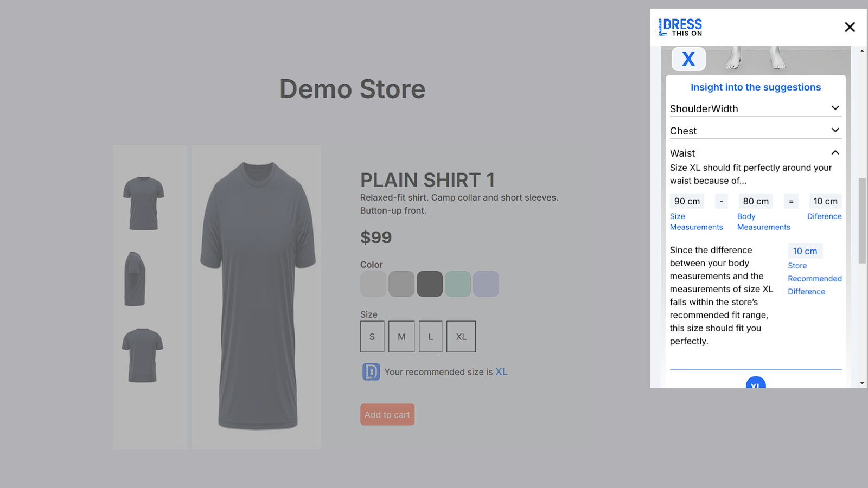
Task: Click the Add to cart button
Action: tap(387, 415)
